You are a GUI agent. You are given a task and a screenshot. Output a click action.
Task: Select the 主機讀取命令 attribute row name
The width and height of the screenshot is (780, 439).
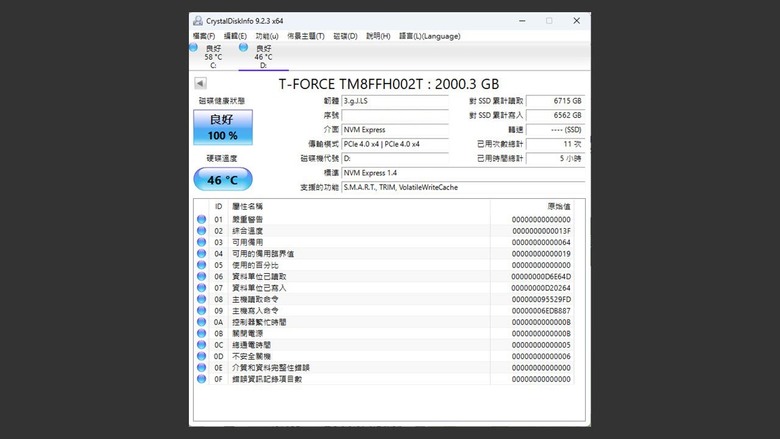[255, 299]
